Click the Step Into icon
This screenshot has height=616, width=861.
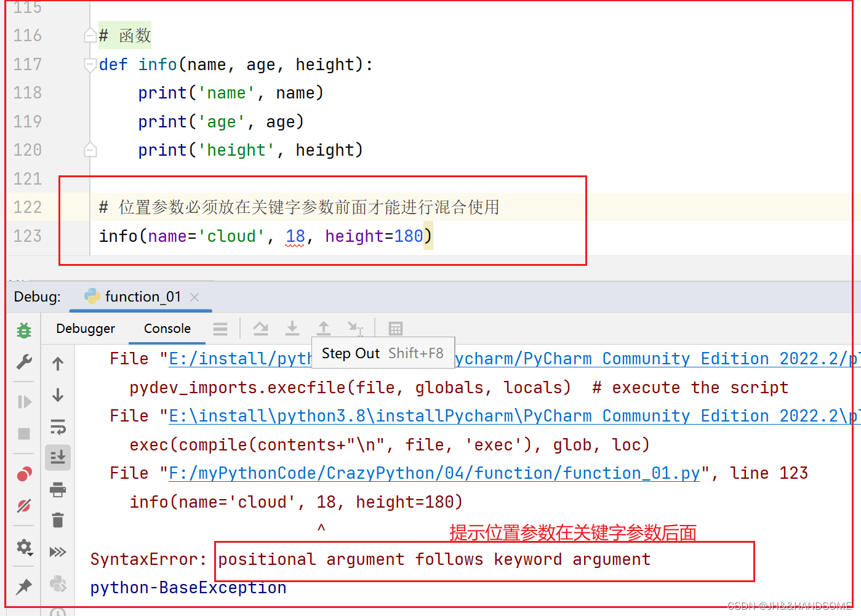[292, 329]
